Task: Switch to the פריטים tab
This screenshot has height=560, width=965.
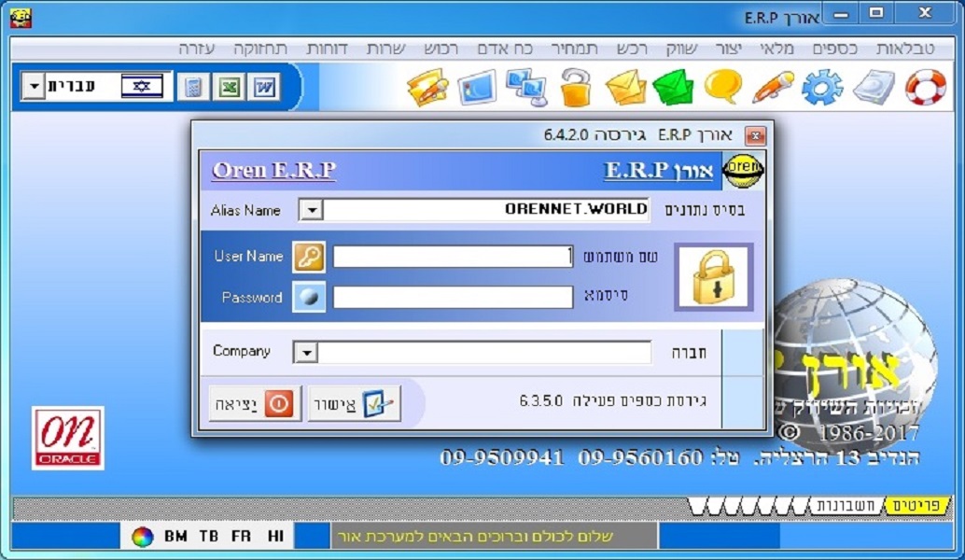Action: [x=916, y=506]
